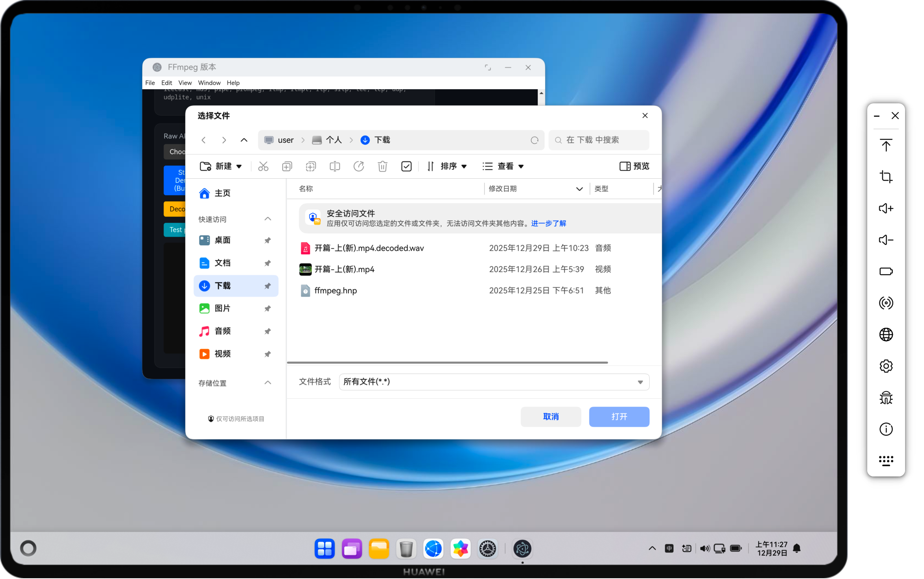Viewport: 924px width, 579px height.
Task: Click the 取消 button
Action: [550, 417]
